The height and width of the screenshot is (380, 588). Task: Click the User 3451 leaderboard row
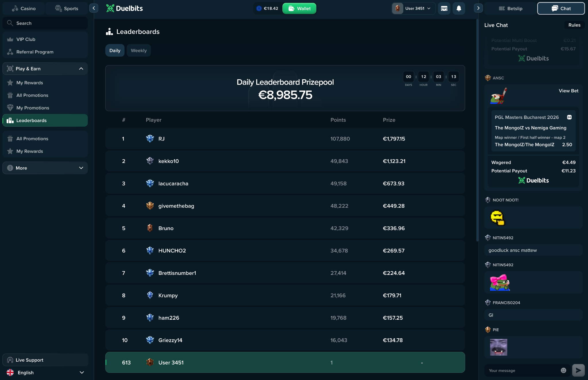pos(285,362)
